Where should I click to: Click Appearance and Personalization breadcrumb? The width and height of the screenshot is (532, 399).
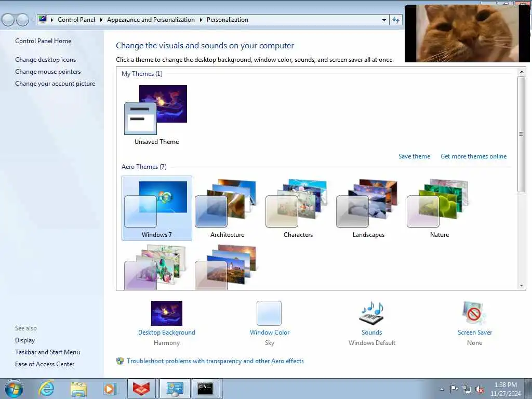[151, 20]
